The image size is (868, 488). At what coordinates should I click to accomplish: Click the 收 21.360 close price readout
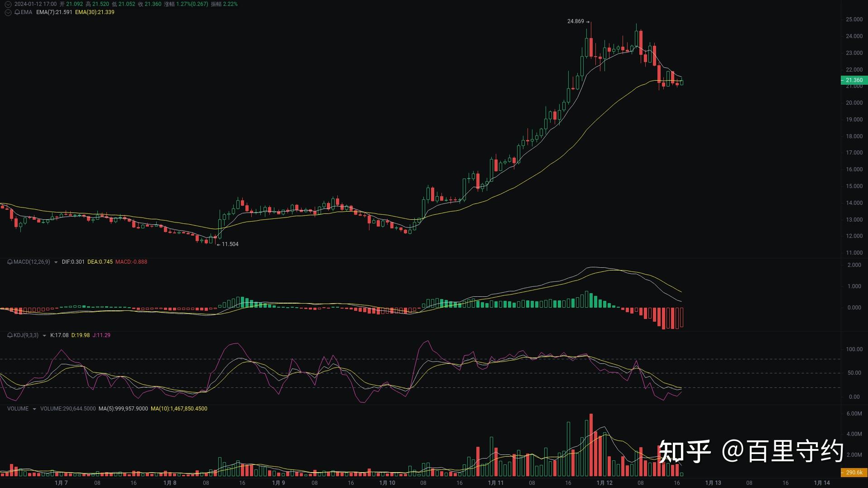149,4
